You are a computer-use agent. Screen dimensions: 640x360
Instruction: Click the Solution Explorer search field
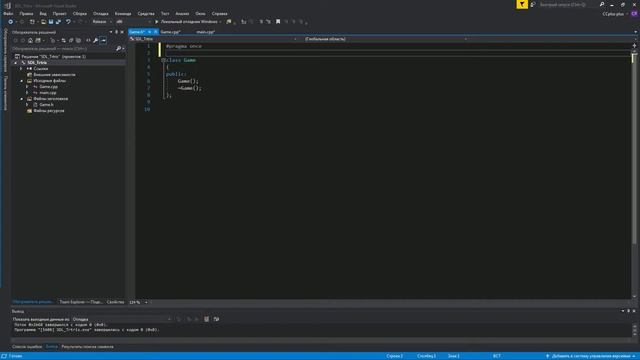[63, 49]
